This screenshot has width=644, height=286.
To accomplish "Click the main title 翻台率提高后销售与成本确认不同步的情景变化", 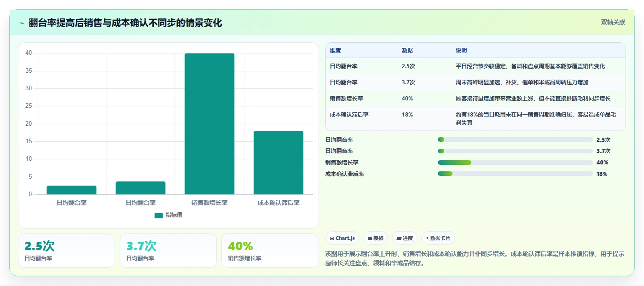I will tap(125, 23).
